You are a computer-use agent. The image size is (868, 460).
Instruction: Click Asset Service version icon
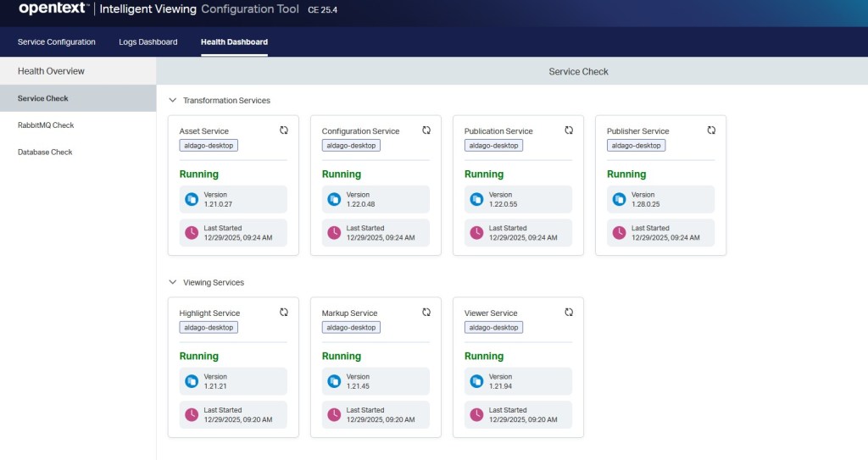point(192,199)
